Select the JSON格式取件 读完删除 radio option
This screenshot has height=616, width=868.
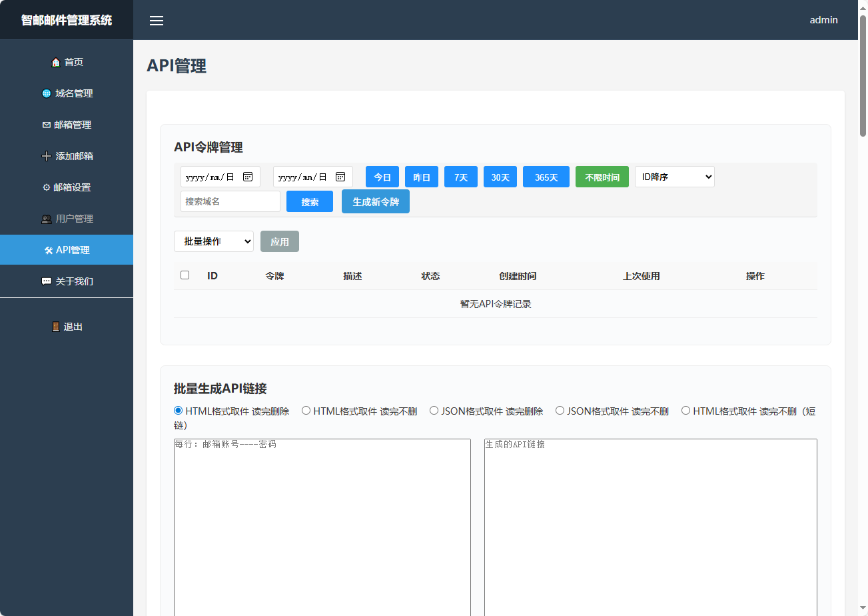434,411
